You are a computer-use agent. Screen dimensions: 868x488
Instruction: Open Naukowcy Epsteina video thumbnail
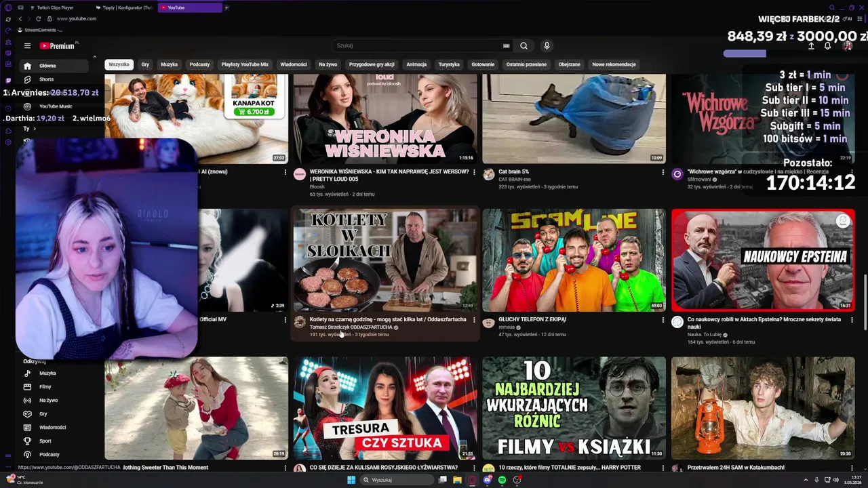[763, 260]
